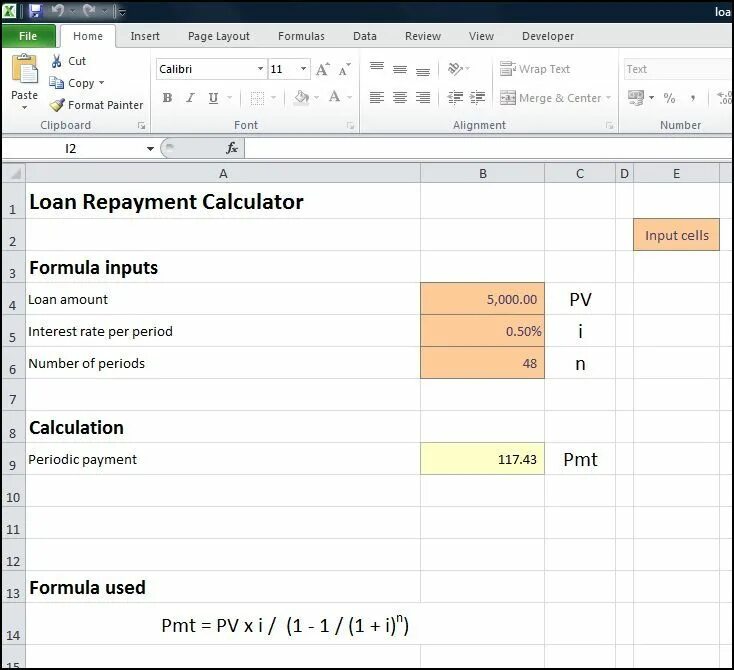
Task: Click the Orientation text angle icon
Action: (455, 69)
